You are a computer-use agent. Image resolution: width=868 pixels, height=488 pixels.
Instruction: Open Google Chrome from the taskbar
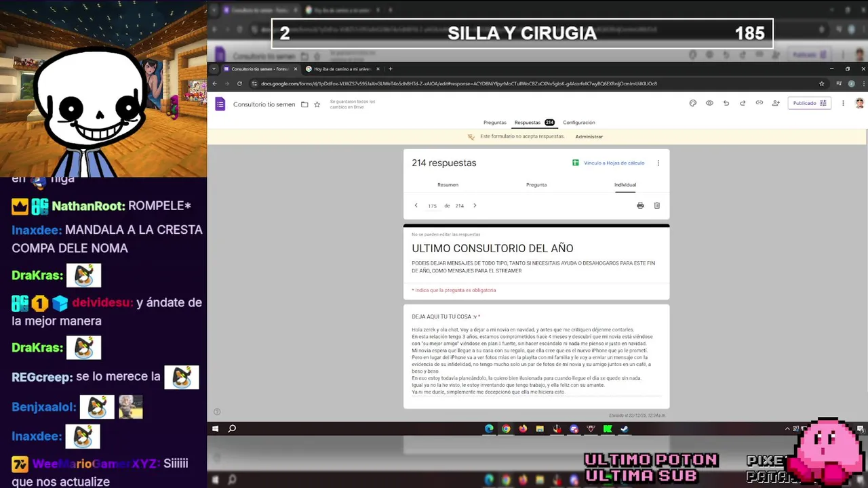[506, 428]
